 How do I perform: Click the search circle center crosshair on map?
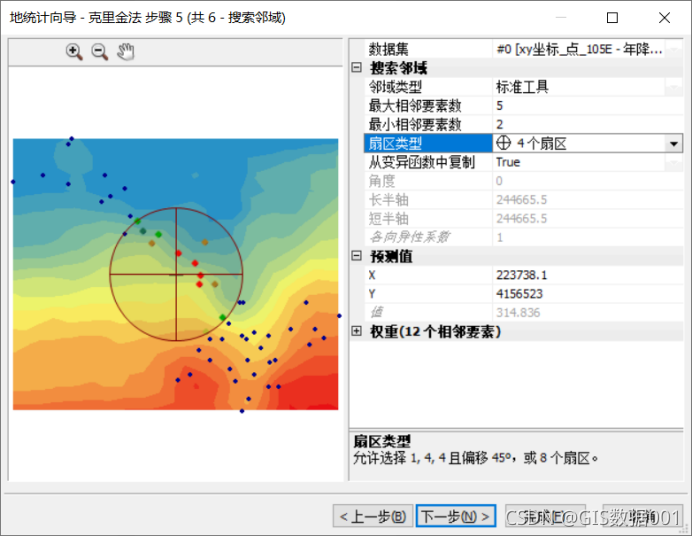click(176, 274)
